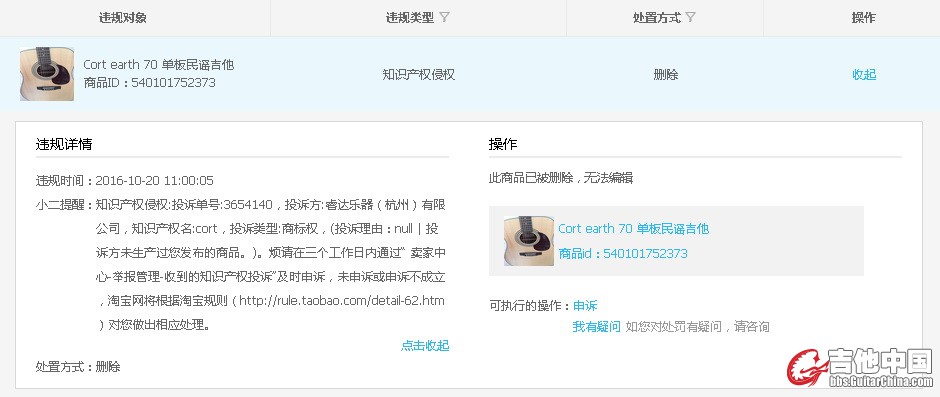This screenshot has width=940, height=397.
Task: Click 商品id : 540101752373 link in 操作 panel
Action: (623, 254)
